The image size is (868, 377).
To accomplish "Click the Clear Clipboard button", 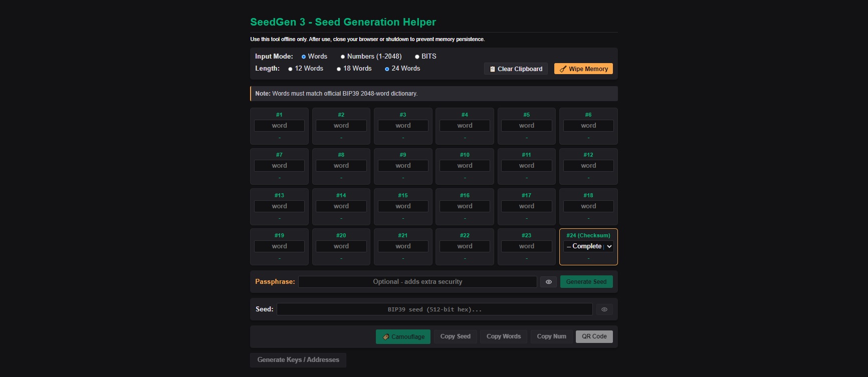I will click(x=516, y=69).
